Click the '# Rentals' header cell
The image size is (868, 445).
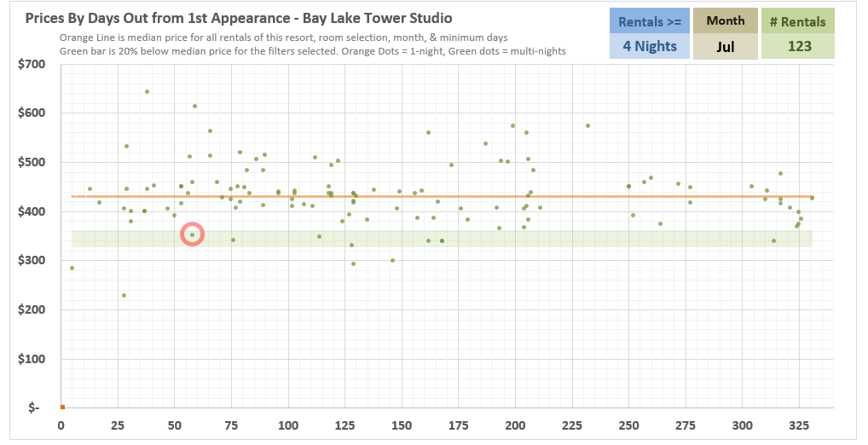[799, 21]
